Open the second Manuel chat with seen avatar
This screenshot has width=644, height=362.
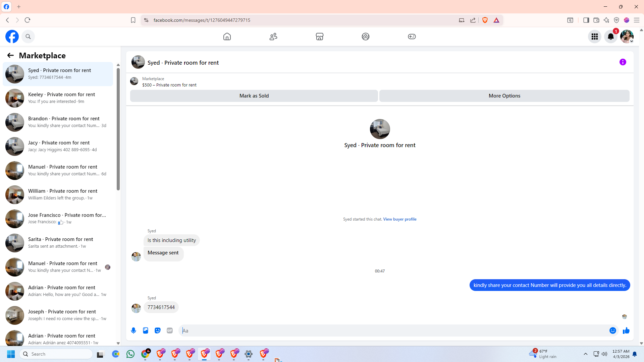[x=58, y=267]
